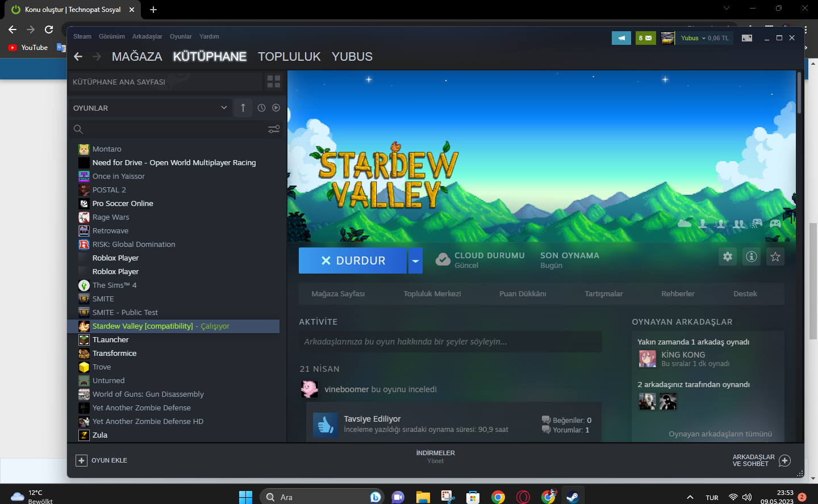The height and width of the screenshot is (504, 818).
Task: Open the Destek link
Action: coord(745,294)
